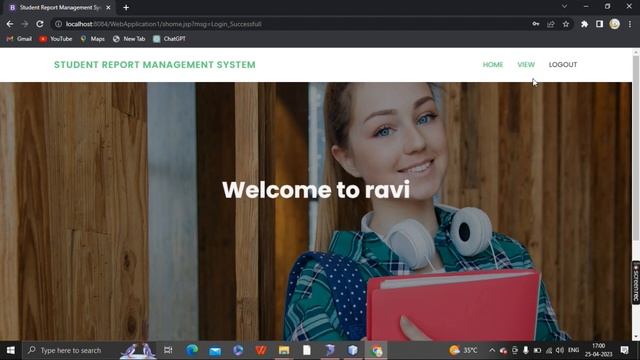Launch Microsoft Edge from the taskbar

pos(192,350)
